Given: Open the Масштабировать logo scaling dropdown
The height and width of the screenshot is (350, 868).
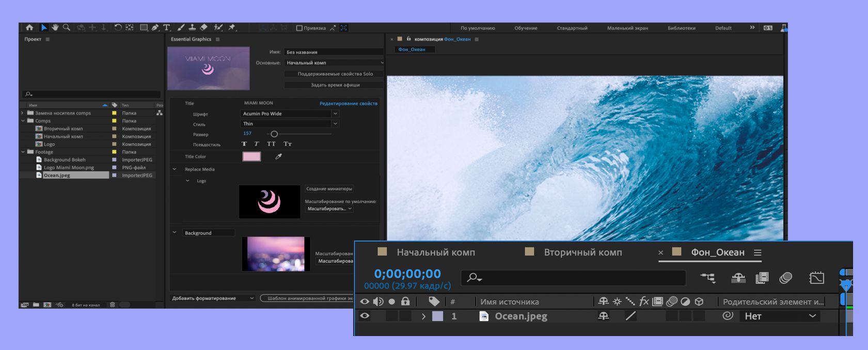Looking at the screenshot, I should [329, 209].
